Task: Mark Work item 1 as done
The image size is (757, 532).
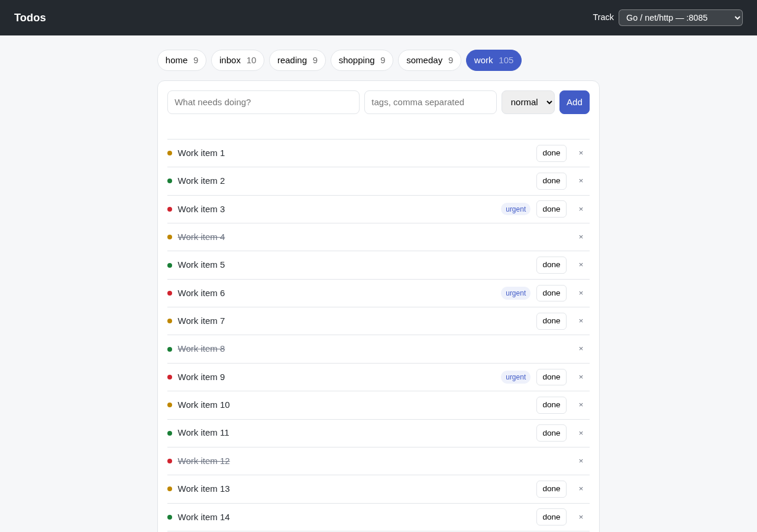Action: click(x=551, y=153)
